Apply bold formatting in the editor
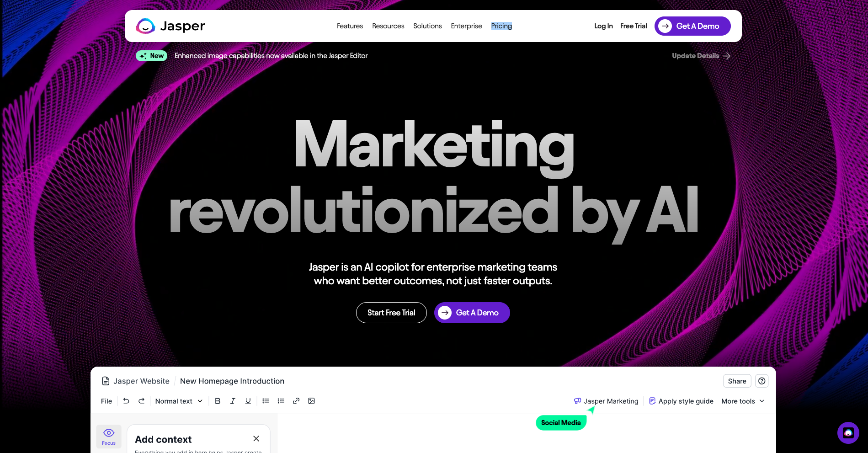 pyautogui.click(x=218, y=401)
